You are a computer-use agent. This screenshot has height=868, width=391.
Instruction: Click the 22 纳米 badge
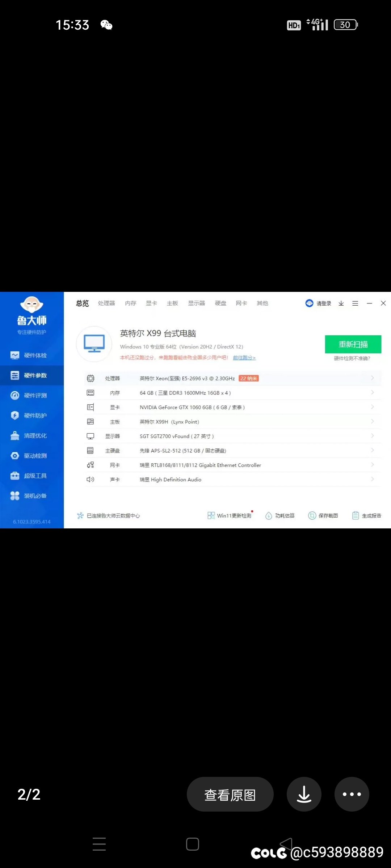point(249,378)
